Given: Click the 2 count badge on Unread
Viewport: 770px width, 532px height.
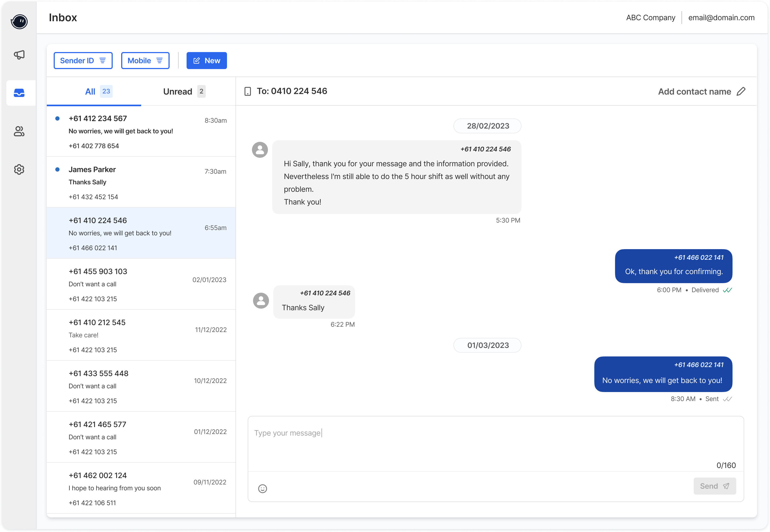Looking at the screenshot, I should [201, 91].
